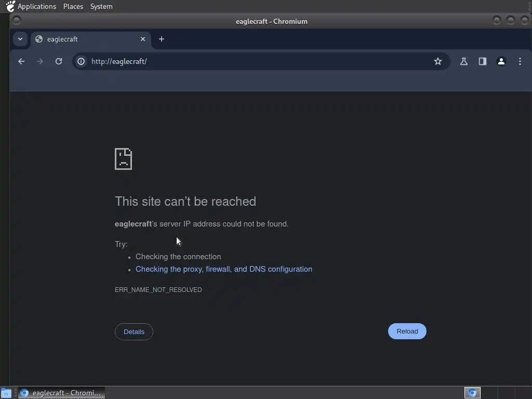Screen dimensions: 532x399
Task: Open the side panel icon
Action: [x=483, y=61]
